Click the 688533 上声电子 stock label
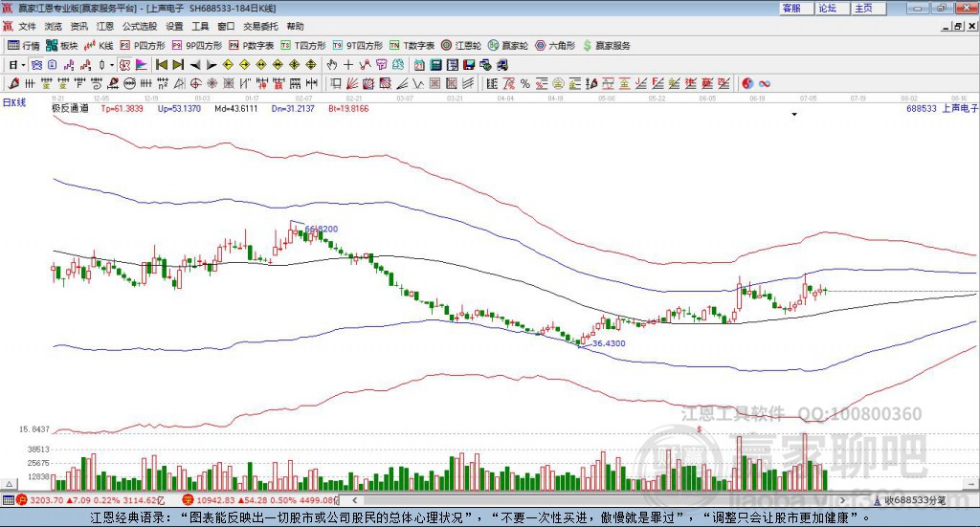This screenshot has width=980, height=527. 943,109
